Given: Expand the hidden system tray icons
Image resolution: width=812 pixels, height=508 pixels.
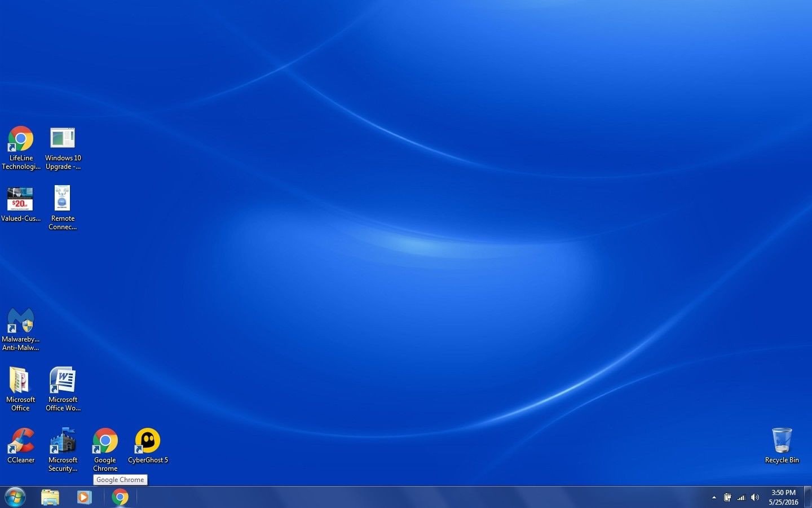Looking at the screenshot, I should [714, 497].
